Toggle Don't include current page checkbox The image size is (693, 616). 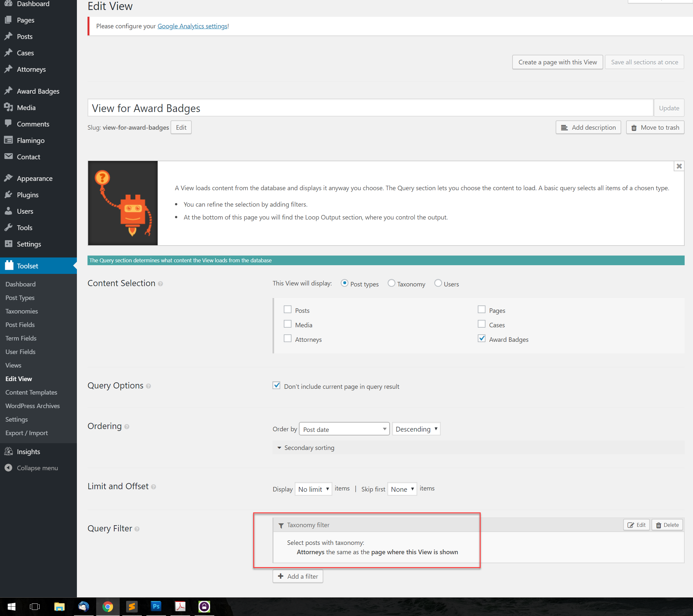pos(276,385)
